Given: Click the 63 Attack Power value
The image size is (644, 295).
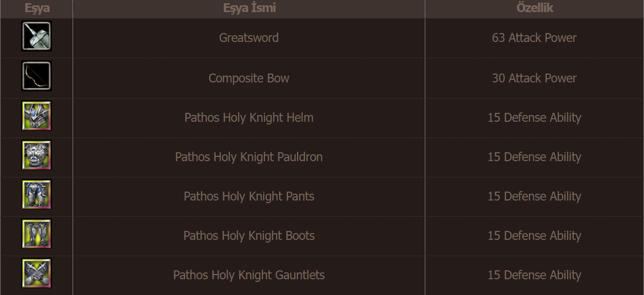Looking at the screenshot, I should pos(534,38).
